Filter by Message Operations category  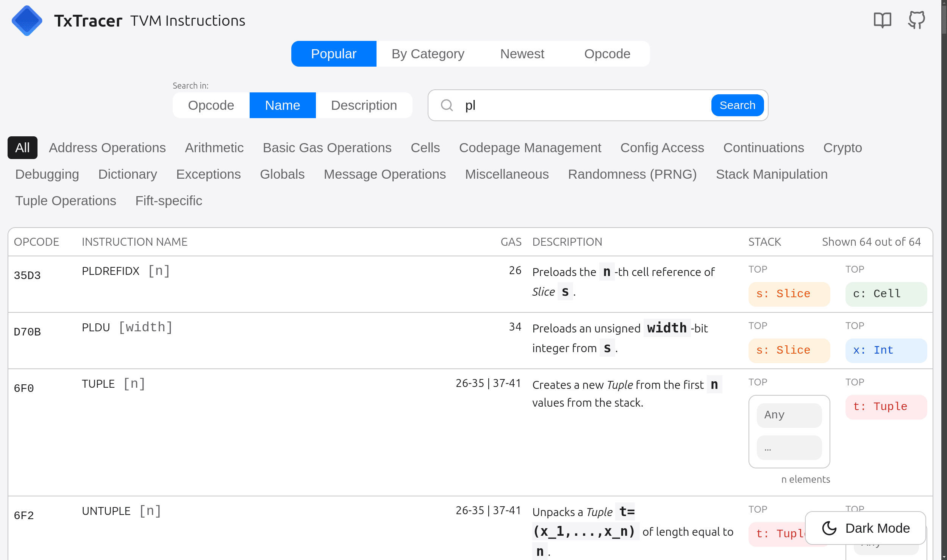[x=385, y=174]
